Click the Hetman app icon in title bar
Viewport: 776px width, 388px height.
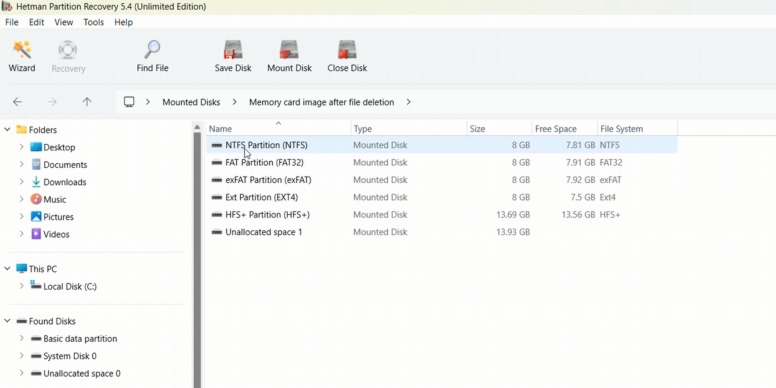7,6
